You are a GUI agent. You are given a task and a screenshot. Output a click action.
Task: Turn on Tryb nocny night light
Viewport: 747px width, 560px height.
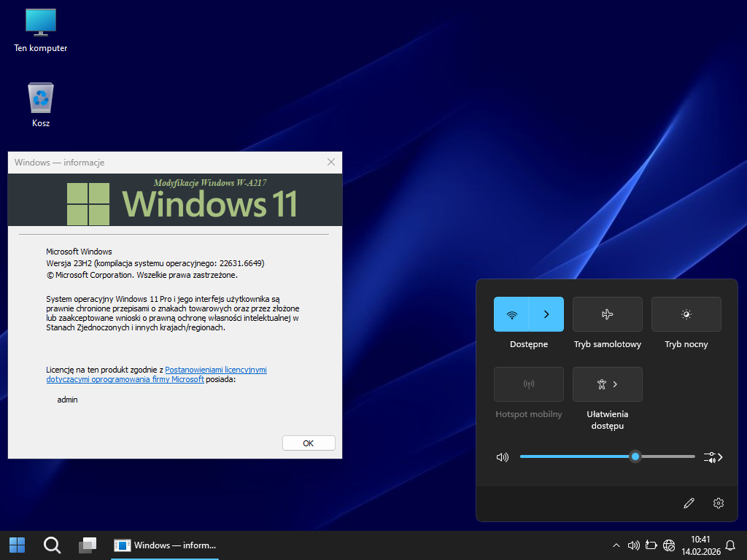coord(686,314)
